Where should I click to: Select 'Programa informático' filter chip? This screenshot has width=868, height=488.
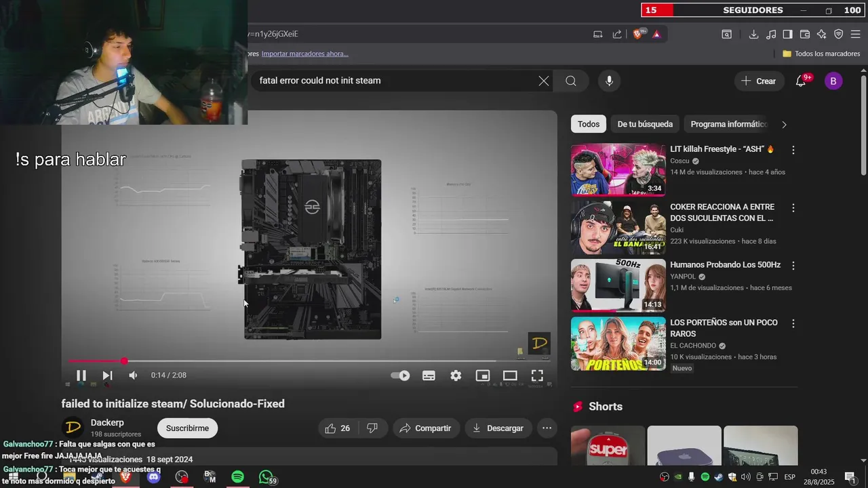pyautogui.click(x=728, y=124)
